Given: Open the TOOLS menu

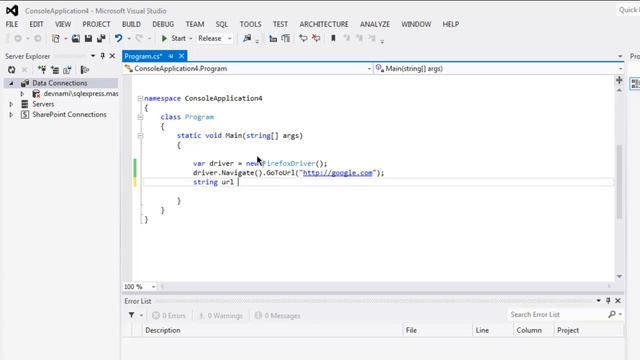Looking at the screenshot, I should pos(250,24).
